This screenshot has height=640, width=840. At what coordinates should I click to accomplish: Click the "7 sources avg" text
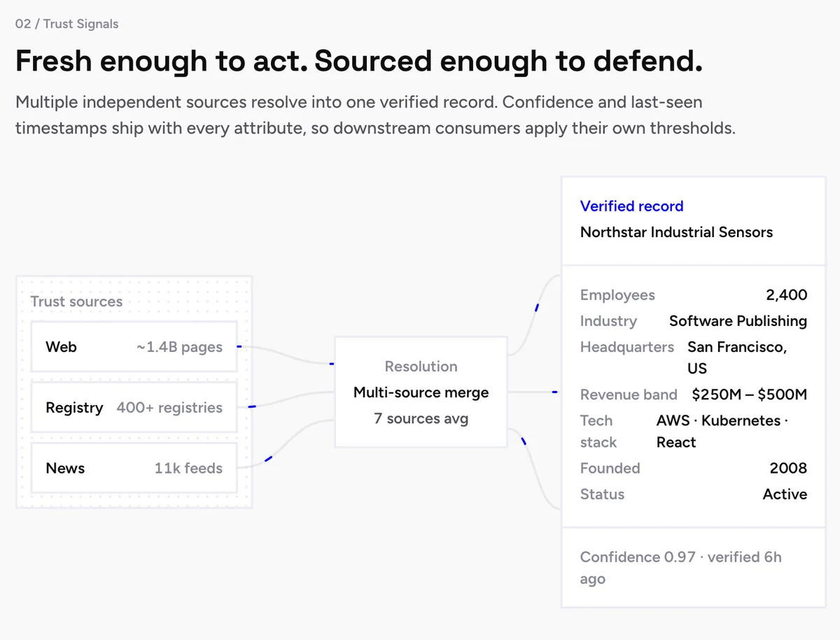421,419
